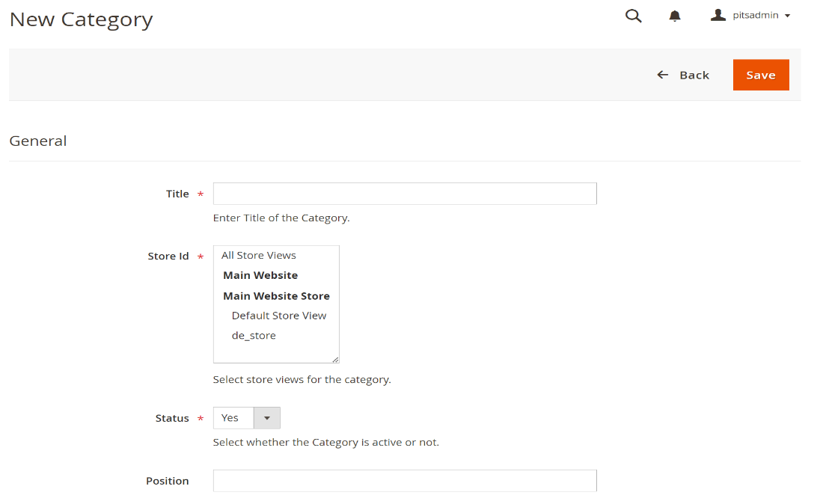Click the Back button text
This screenshot has width=823, height=504.
coord(694,75)
